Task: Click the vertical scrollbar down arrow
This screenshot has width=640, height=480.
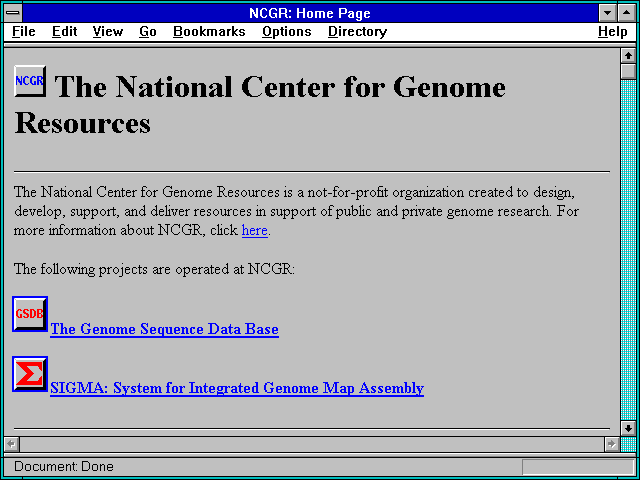Action: coord(628,428)
